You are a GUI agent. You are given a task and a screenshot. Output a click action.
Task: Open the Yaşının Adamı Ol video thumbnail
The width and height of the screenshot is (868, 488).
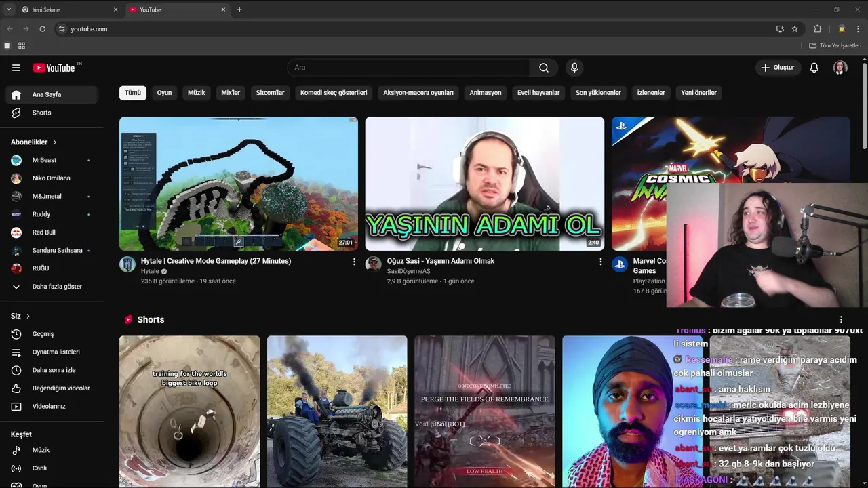point(485,184)
